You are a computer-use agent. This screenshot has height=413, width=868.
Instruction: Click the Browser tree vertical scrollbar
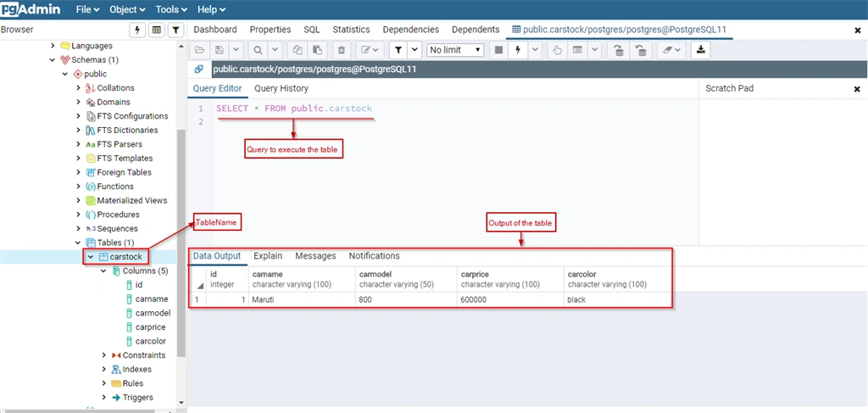[181, 243]
